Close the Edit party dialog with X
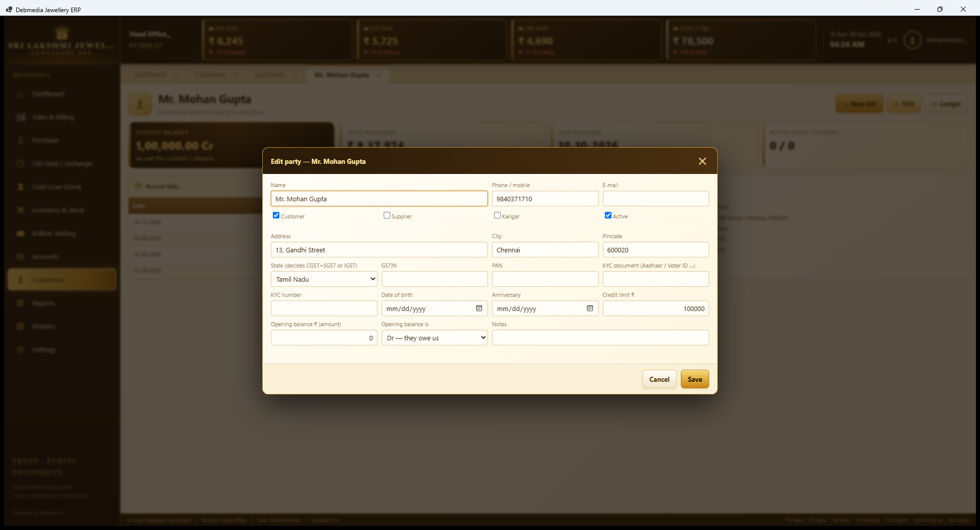 point(702,161)
